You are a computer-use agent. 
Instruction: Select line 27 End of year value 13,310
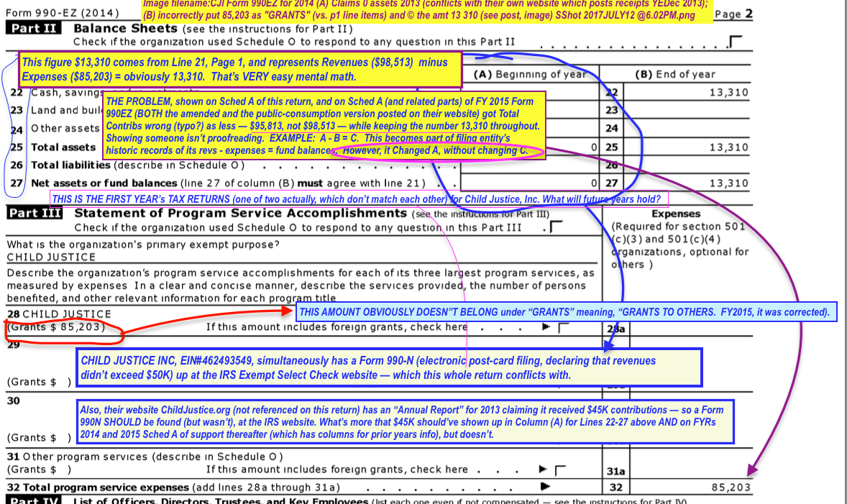(728, 183)
